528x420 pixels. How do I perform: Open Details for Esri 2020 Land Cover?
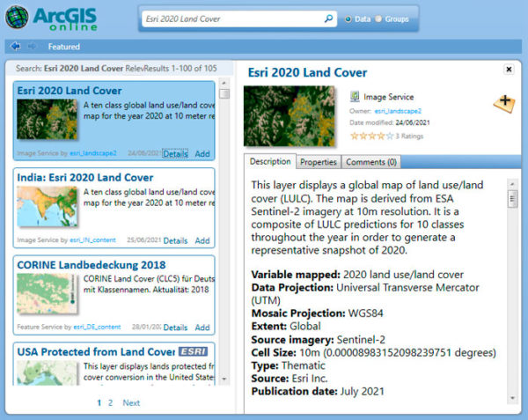[175, 153]
